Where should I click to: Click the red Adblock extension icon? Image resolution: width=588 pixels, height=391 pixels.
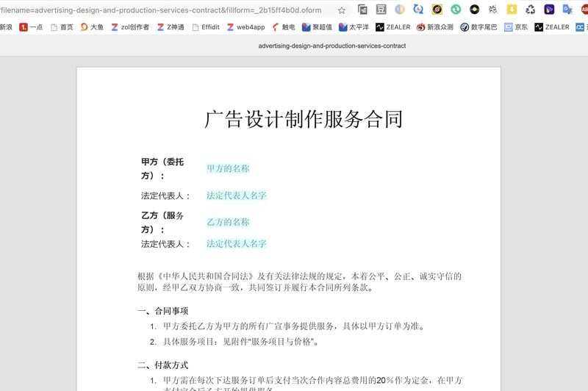[x=584, y=10]
